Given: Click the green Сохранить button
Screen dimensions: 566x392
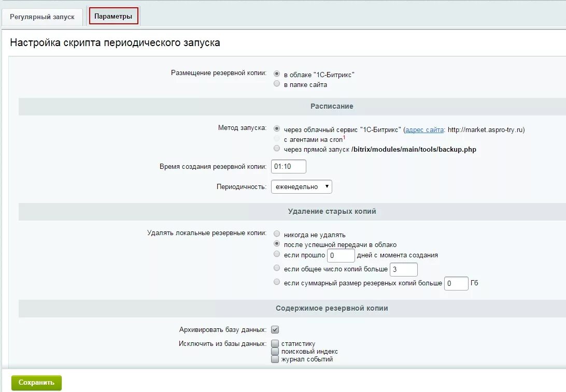Looking at the screenshot, I should tap(36, 383).
